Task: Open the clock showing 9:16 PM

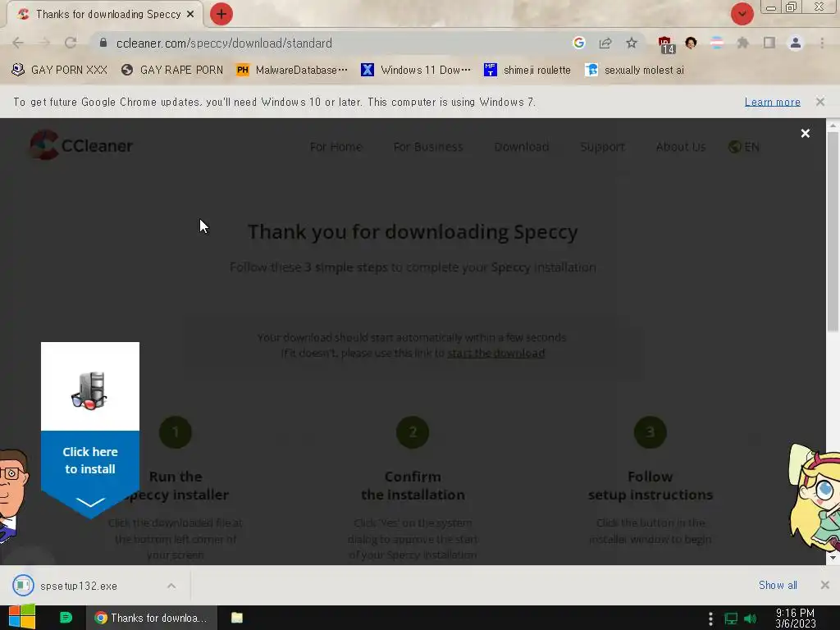Action: [795, 619]
